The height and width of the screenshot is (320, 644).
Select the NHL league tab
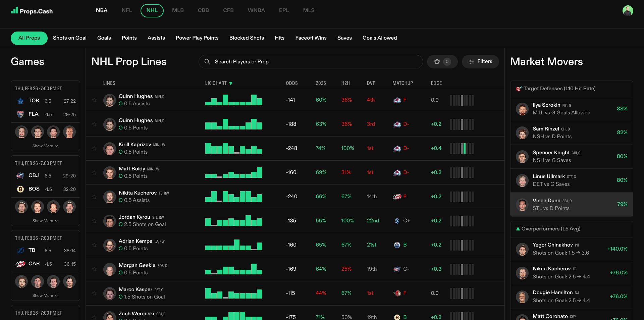click(152, 10)
